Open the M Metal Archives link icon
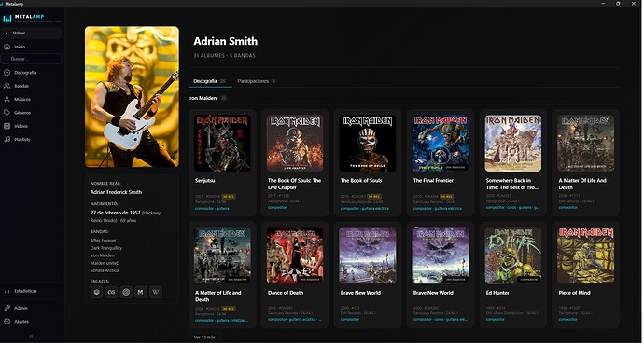 (141, 292)
